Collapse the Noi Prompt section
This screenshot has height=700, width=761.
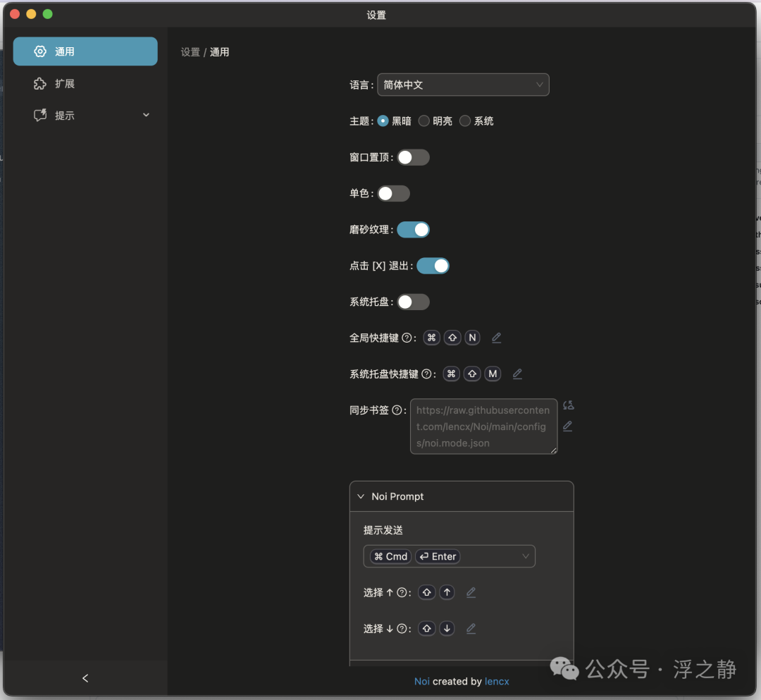(x=461, y=496)
